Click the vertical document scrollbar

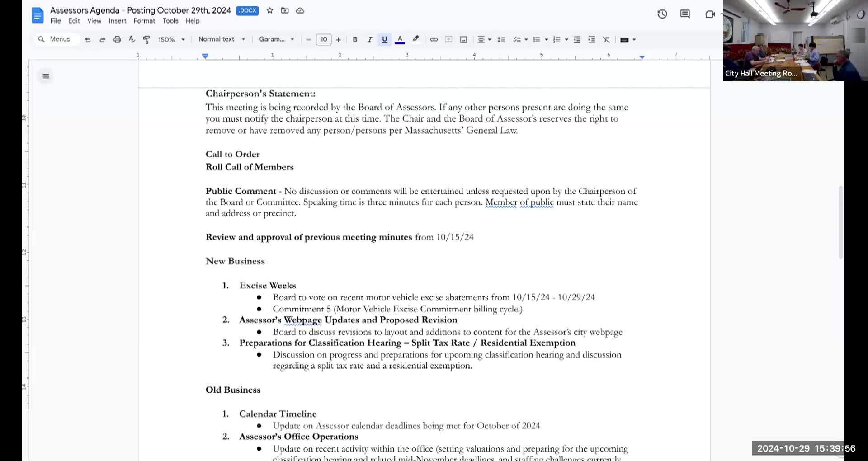841,222
